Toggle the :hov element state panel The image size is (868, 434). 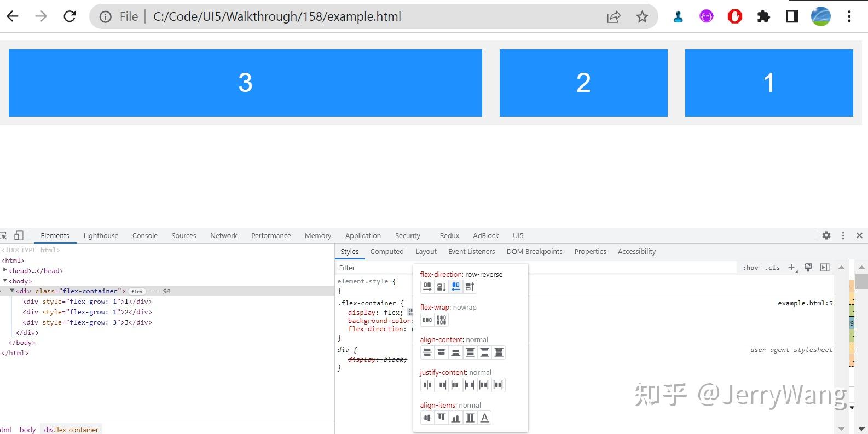click(x=750, y=268)
